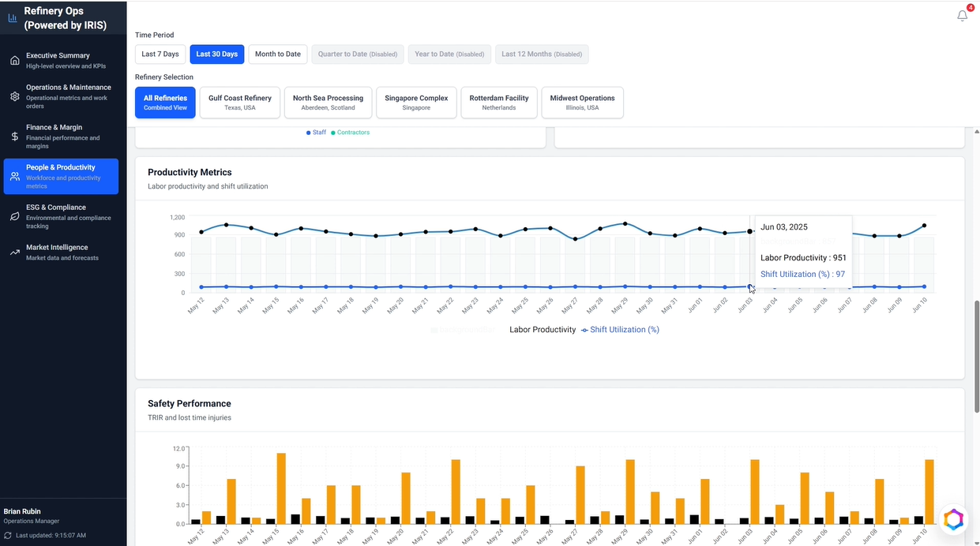Click the disabled Last 12 Months button
This screenshot has width=980, height=546.
(542, 54)
